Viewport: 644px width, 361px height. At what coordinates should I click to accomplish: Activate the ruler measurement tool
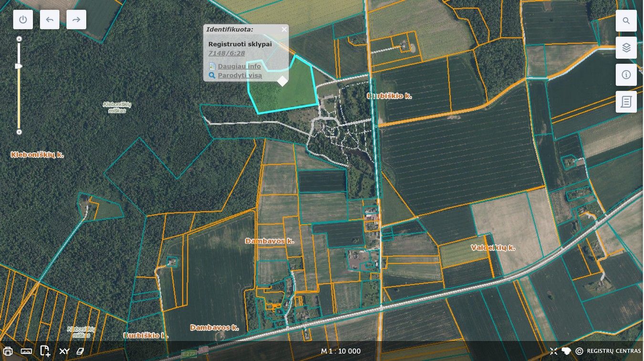26,351
